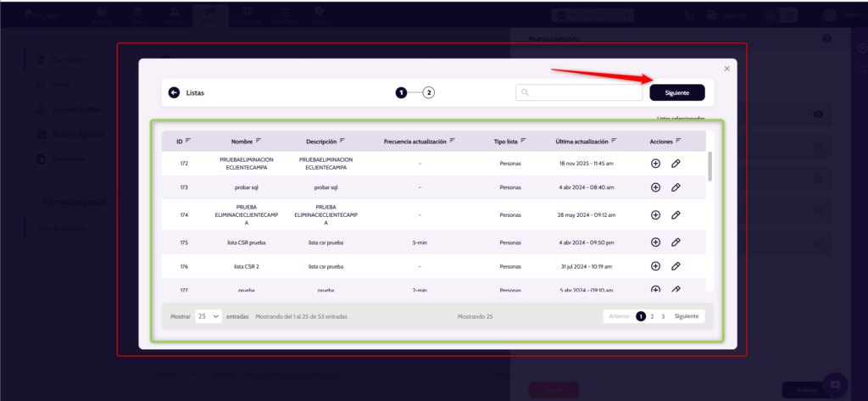868x401 pixels.
Task: Click the back arrow beside Listas
Action: 174,92
